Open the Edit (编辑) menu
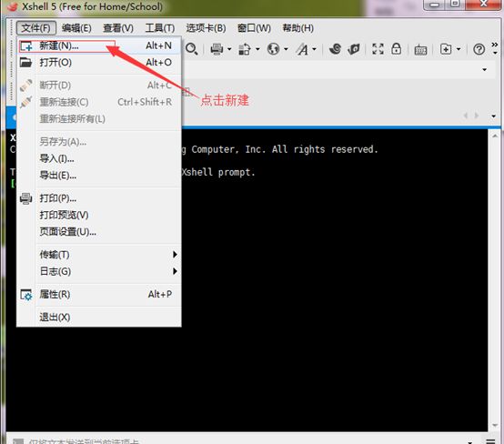Screen dimensions: 504x444 (x=76, y=28)
